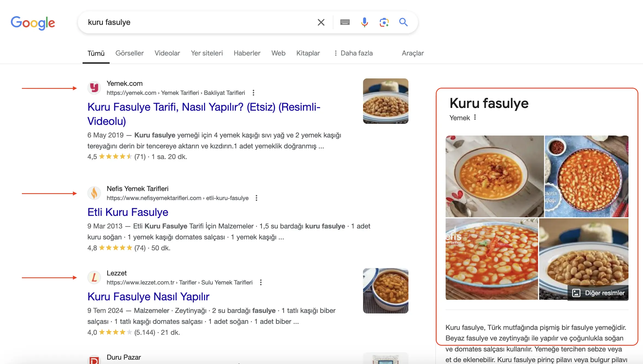Click the Yemek.com site favicon

tap(94, 88)
